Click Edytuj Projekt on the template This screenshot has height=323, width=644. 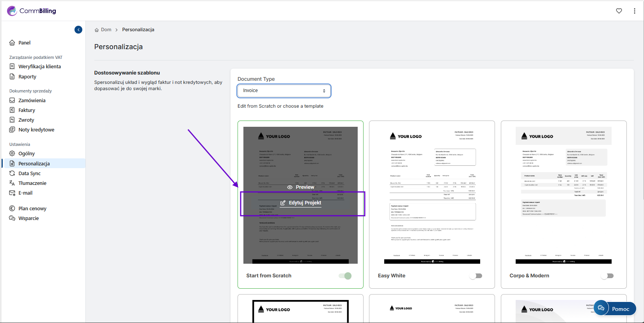click(301, 203)
